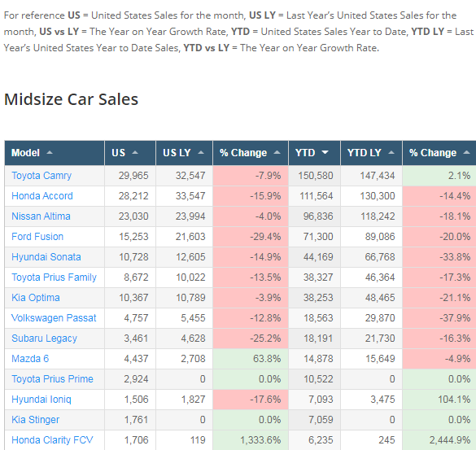
Task: Sort by US column sort arrow
Action: pos(135,152)
